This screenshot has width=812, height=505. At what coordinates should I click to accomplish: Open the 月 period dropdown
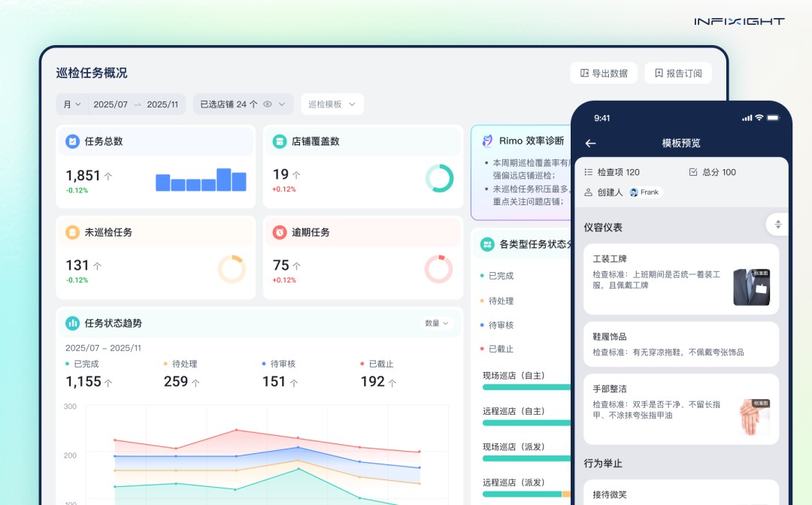[71, 104]
